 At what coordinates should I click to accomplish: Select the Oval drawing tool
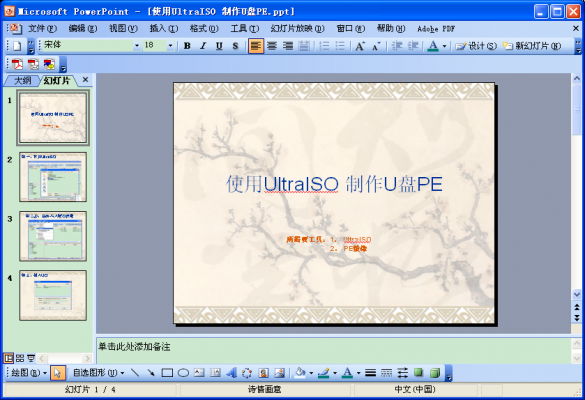tap(183, 372)
